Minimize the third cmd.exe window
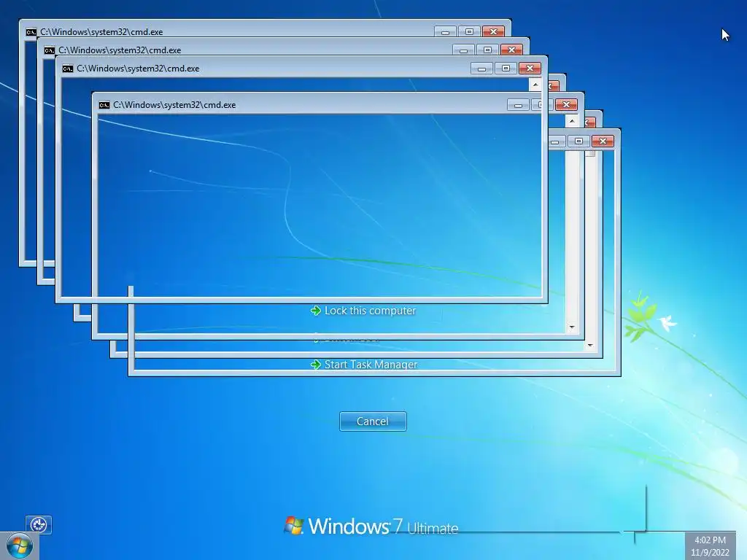747x560 pixels. 481,68
